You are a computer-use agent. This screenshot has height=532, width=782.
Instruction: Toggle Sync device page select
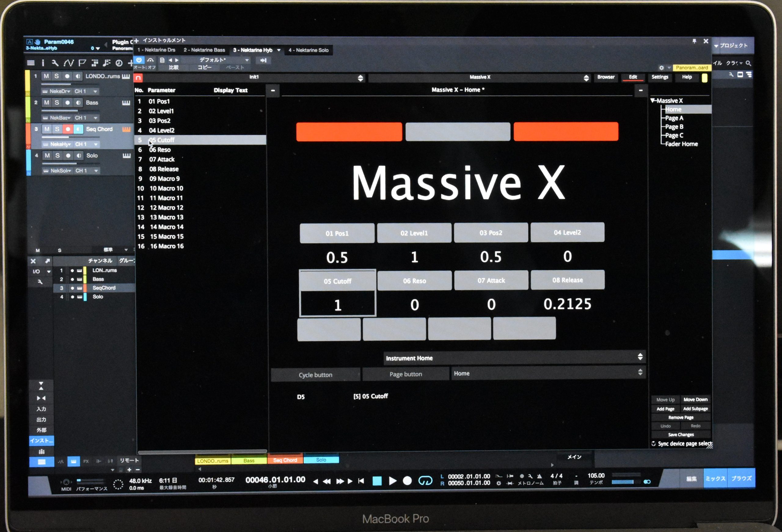click(653, 443)
